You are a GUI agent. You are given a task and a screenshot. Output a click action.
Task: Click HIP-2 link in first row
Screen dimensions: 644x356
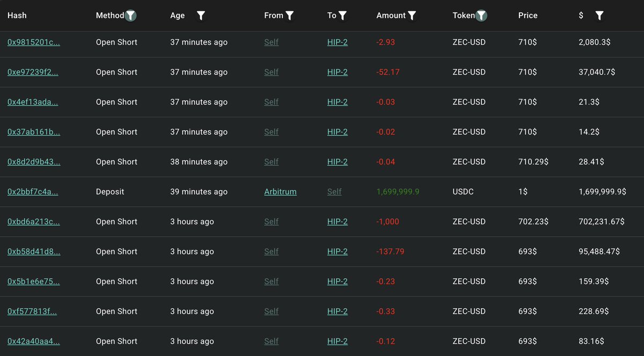[x=337, y=42]
